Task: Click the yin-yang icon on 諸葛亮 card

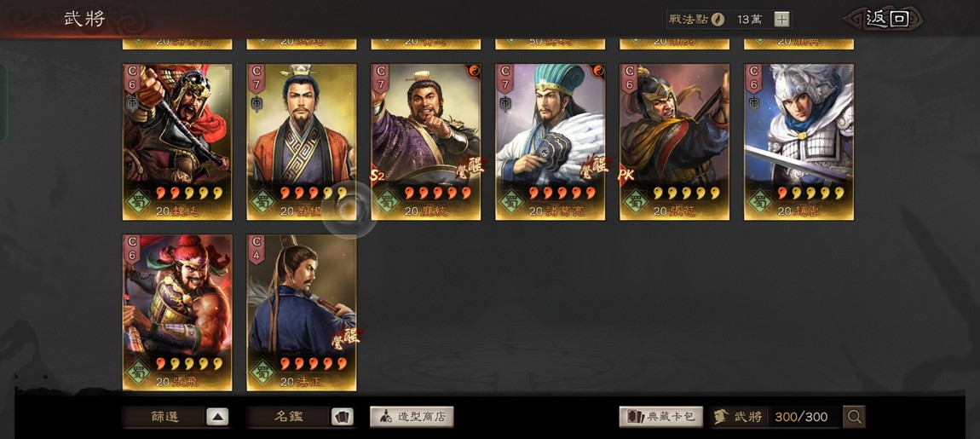Action: coord(597,72)
